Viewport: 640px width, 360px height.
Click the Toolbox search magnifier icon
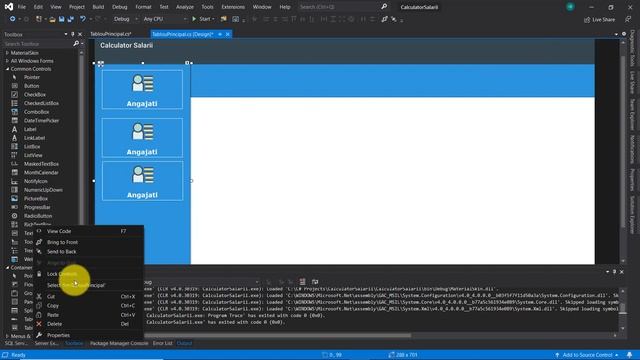pyautogui.click(x=76, y=43)
